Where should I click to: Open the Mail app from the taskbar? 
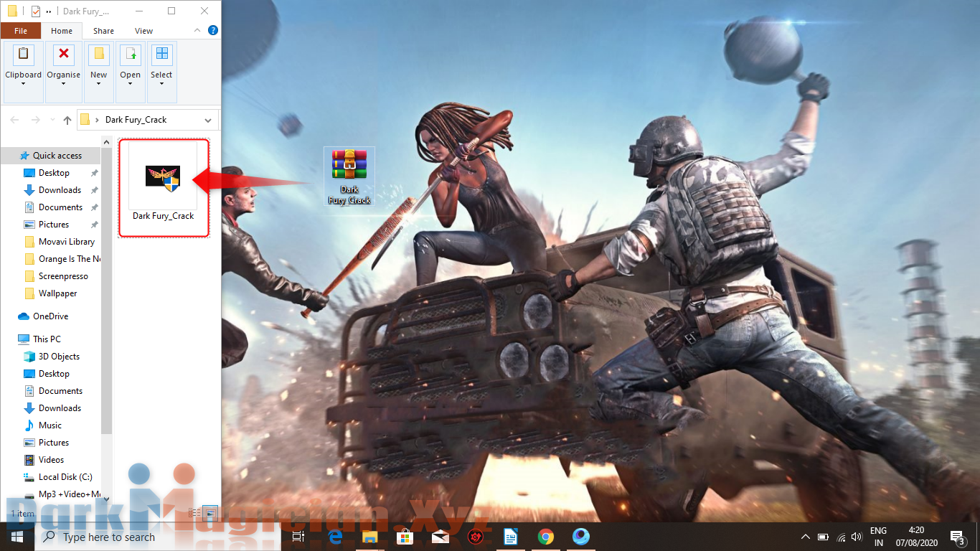click(x=440, y=537)
